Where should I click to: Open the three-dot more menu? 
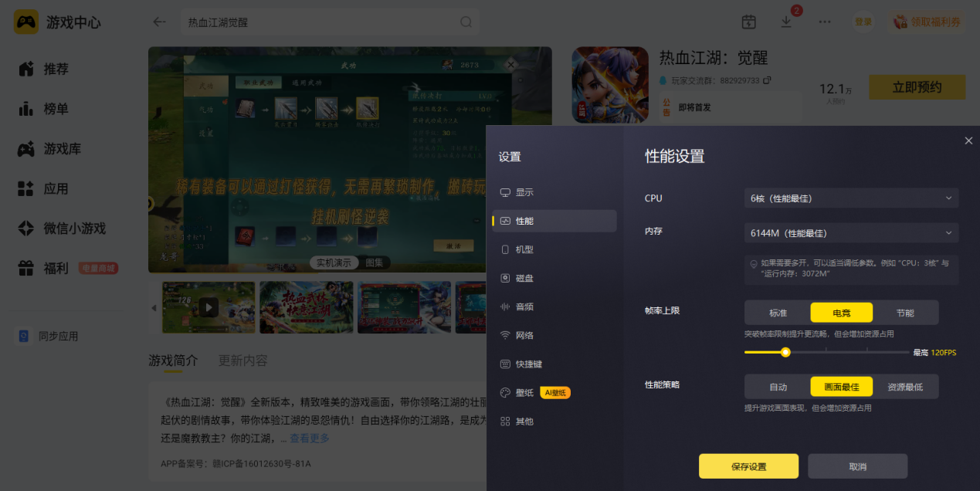tap(825, 22)
